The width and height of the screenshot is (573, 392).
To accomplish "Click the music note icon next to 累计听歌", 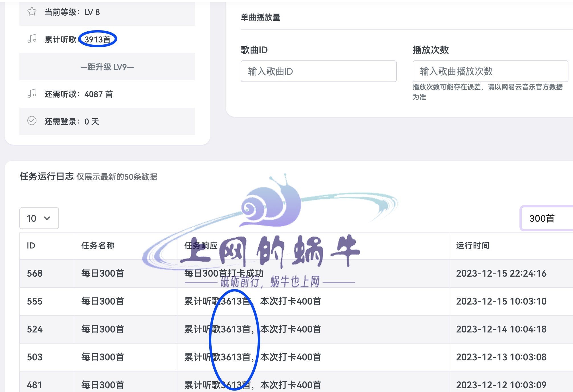I will [32, 39].
